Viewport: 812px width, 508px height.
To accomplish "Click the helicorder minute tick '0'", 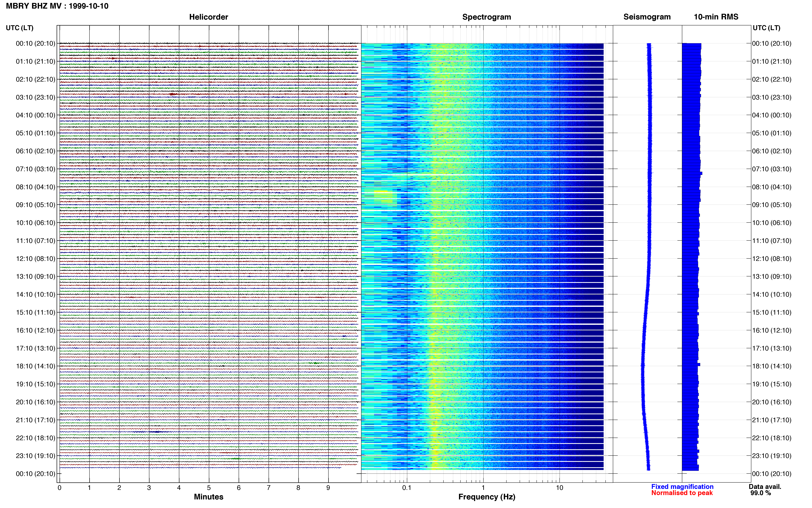I will pos(59,488).
